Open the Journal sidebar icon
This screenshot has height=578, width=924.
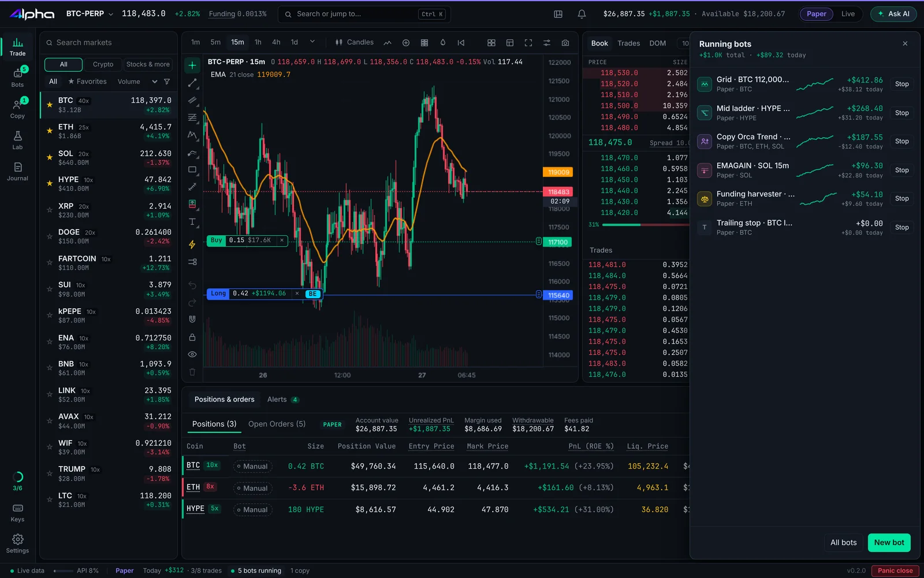[17, 171]
